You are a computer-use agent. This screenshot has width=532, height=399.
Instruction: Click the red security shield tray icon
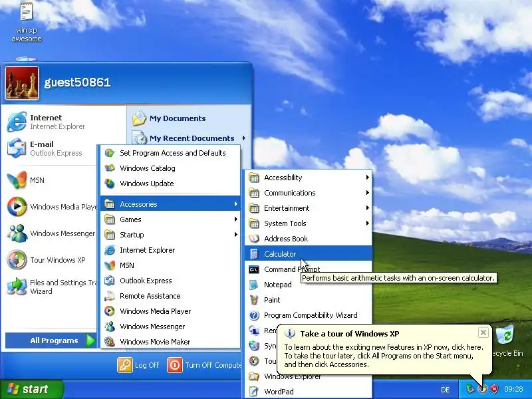495,389
